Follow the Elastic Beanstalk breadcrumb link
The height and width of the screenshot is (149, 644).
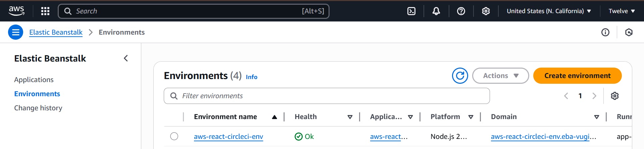pos(56,32)
